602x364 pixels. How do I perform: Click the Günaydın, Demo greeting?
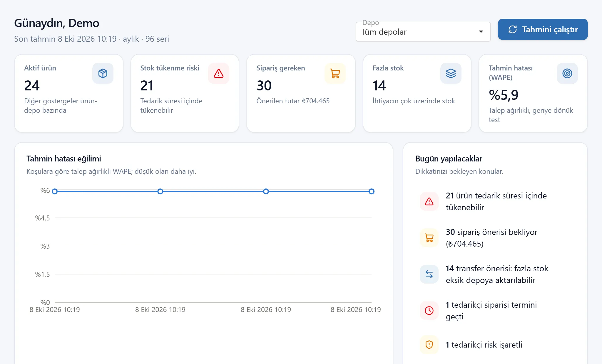57,23
